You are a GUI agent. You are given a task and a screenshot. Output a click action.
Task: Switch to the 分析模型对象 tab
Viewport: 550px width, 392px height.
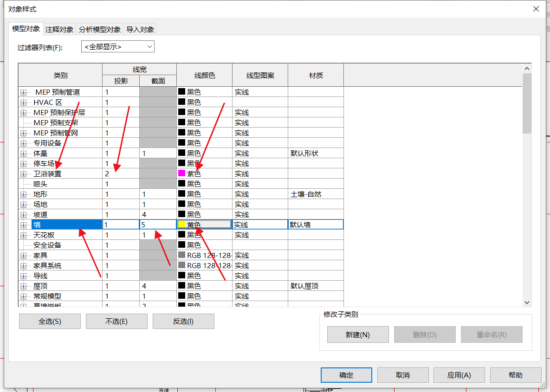[x=100, y=29]
